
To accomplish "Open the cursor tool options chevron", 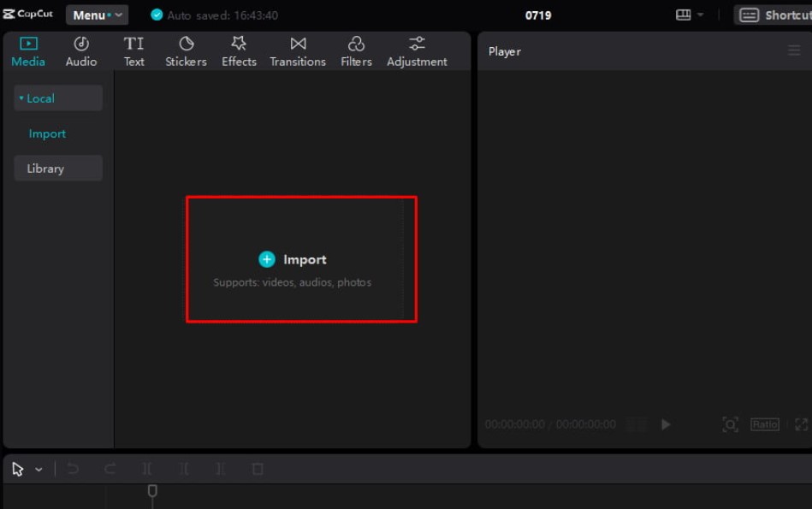I will pyautogui.click(x=38, y=469).
